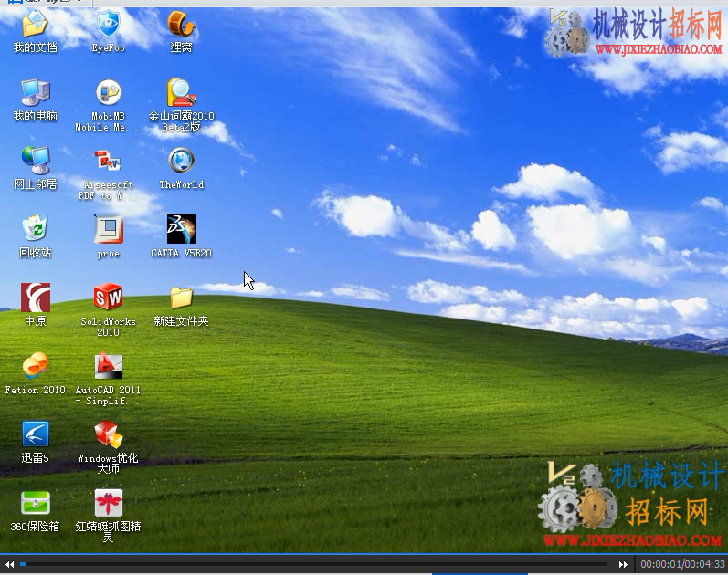Viewport: 728px width, 575px height.
Task: Launch the EyeFoo shield icon
Action: 108,24
